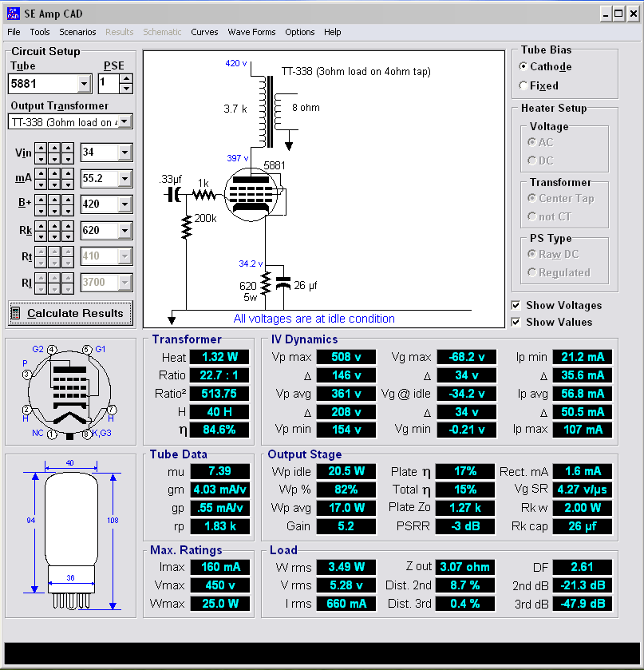
Task: Click the B+ value field showing 420
Action: (100, 204)
